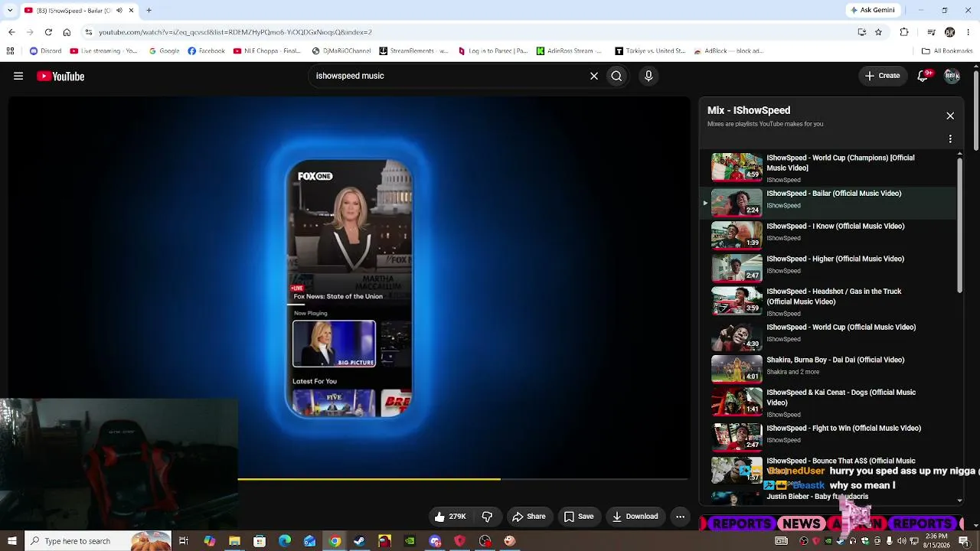The image size is (980, 551).
Task: Reload the YouTube page
Action: [48, 32]
